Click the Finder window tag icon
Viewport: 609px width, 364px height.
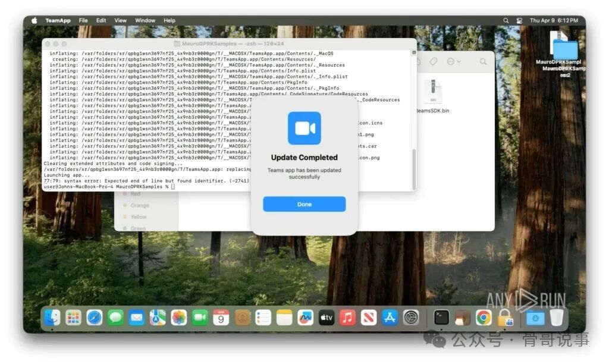(x=434, y=61)
